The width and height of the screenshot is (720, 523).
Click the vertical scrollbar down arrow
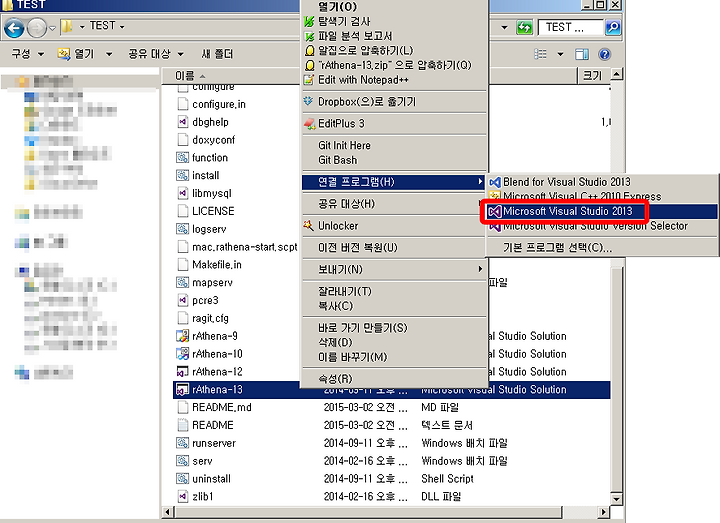(x=616, y=499)
